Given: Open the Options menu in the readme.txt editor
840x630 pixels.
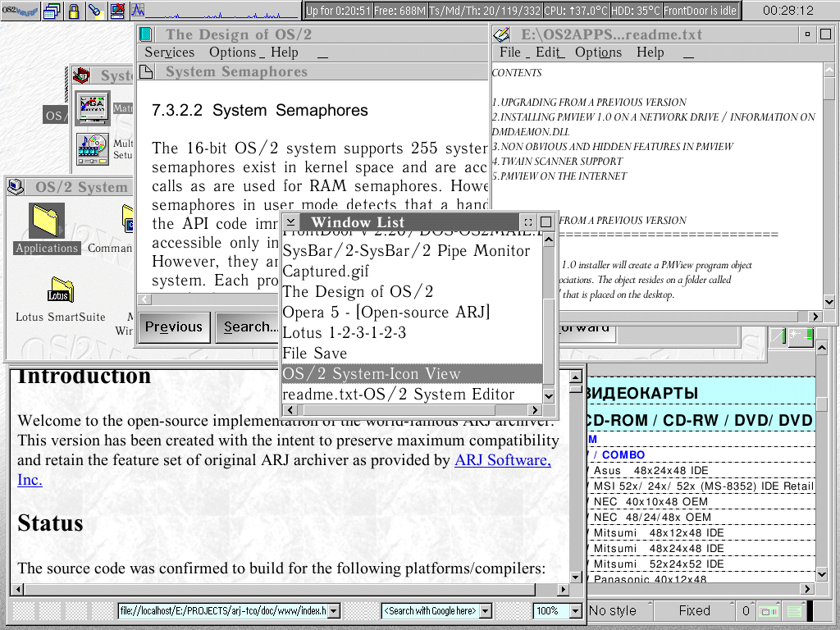Looking at the screenshot, I should click(598, 52).
